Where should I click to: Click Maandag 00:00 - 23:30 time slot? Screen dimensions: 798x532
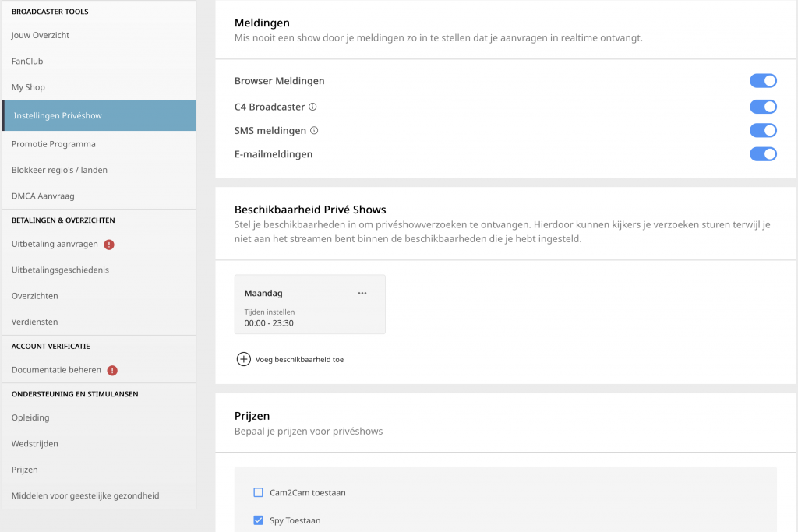[269, 322]
